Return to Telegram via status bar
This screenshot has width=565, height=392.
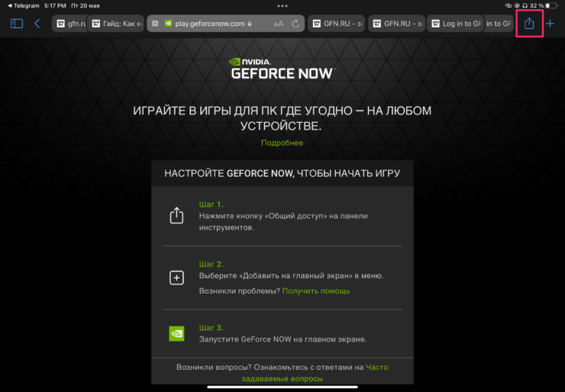(24, 6)
